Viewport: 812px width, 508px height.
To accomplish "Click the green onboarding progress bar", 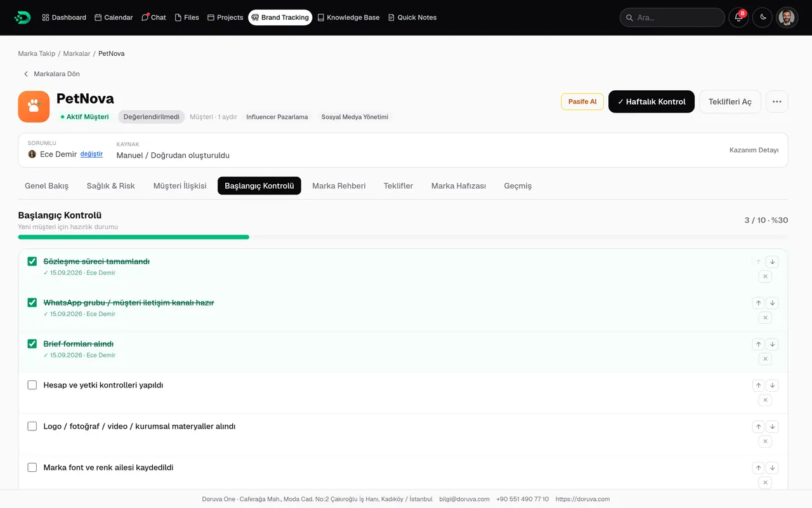I will (133, 237).
